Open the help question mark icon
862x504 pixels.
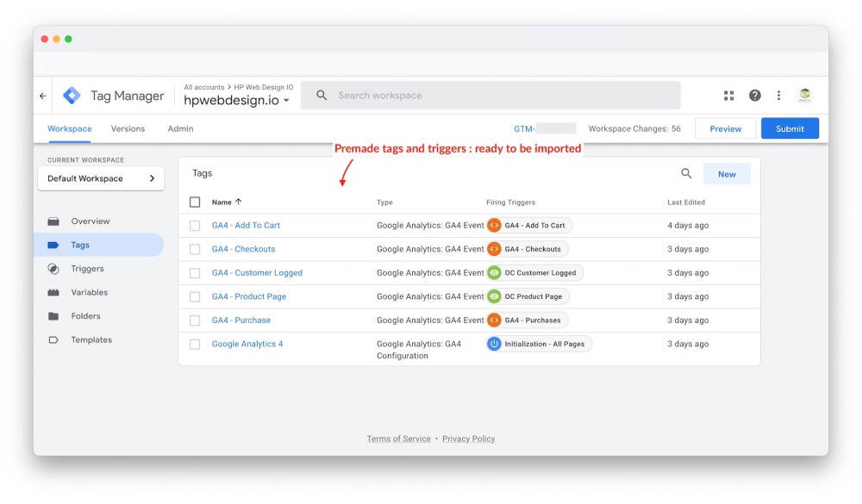pyautogui.click(x=754, y=96)
